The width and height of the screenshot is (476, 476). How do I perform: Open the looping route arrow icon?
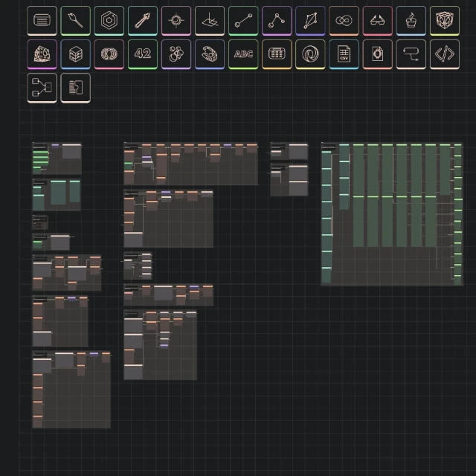point(411,54)
